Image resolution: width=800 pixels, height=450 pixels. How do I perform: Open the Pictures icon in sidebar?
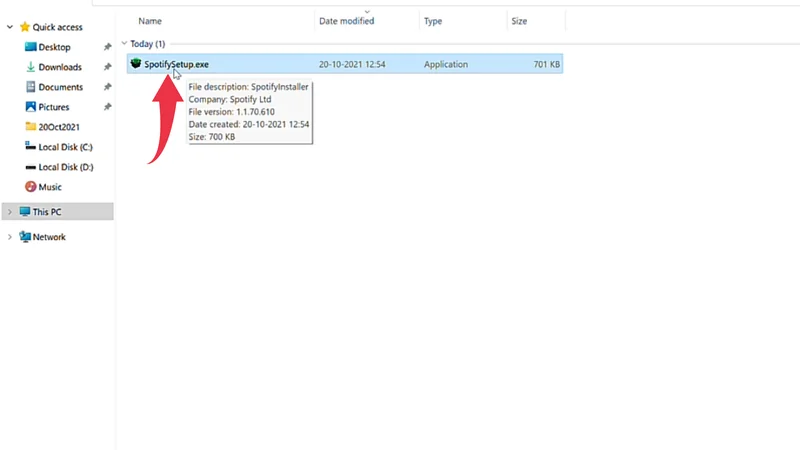pyautogui.click(x=30, y=107)
